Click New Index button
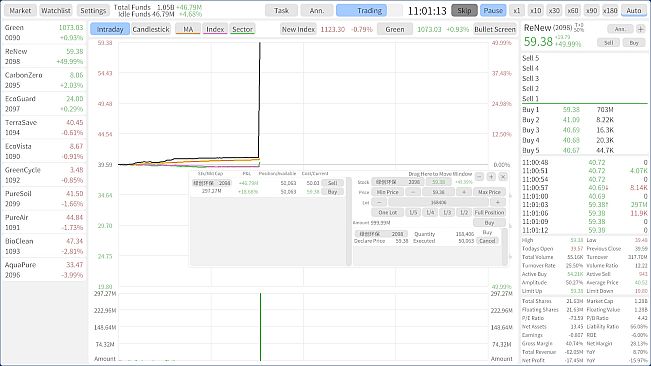Screen dimensions: 651x366 point(298,29)
